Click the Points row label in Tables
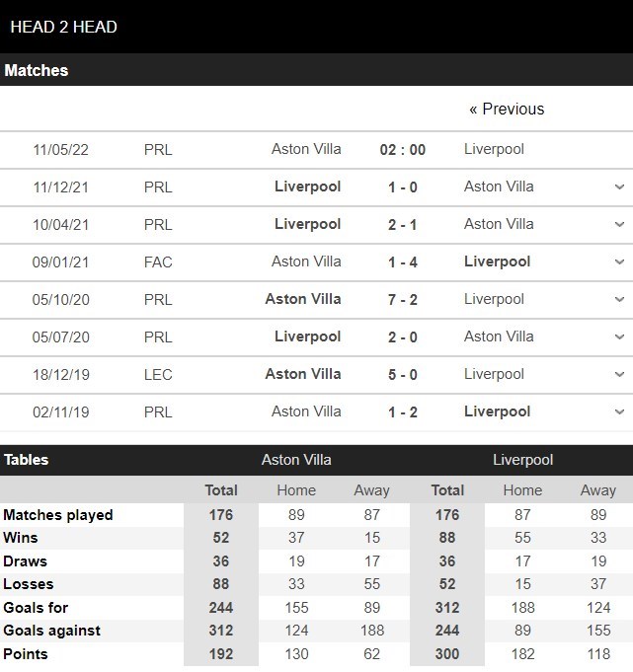This screenshot has height=672, width=633. tap(26, 653)
